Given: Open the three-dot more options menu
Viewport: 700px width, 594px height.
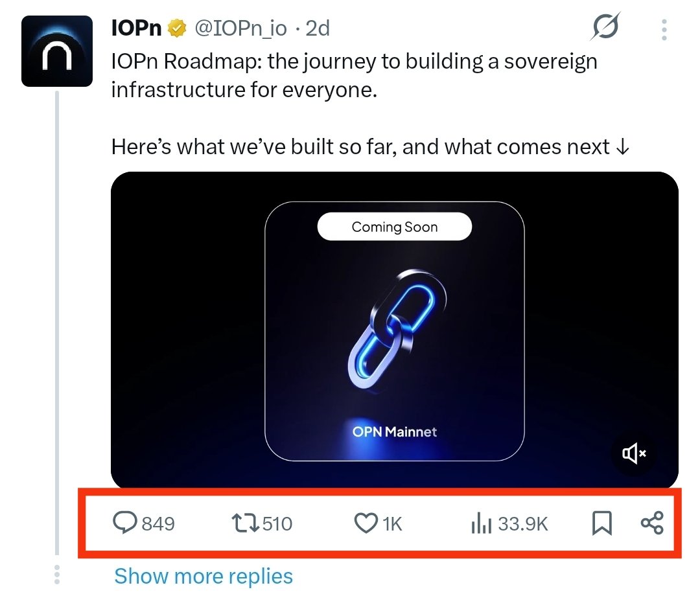Looking at the screenshot, I should (x=664, y=29).
